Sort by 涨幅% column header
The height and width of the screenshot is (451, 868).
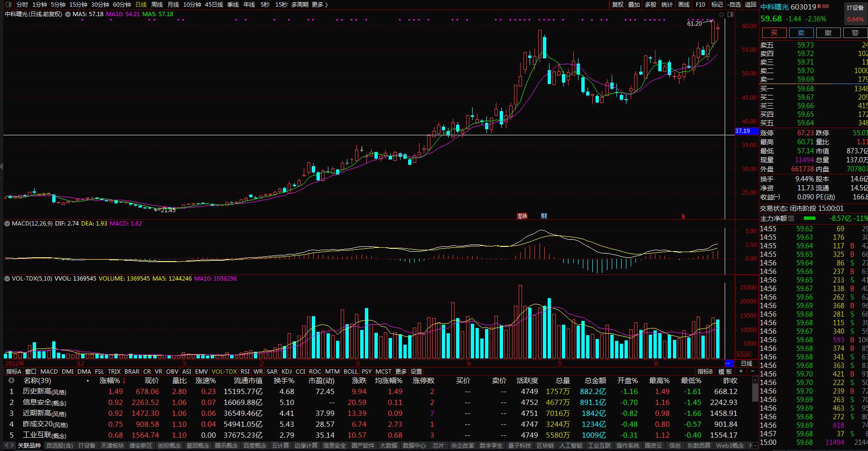(x=110, y=381)
